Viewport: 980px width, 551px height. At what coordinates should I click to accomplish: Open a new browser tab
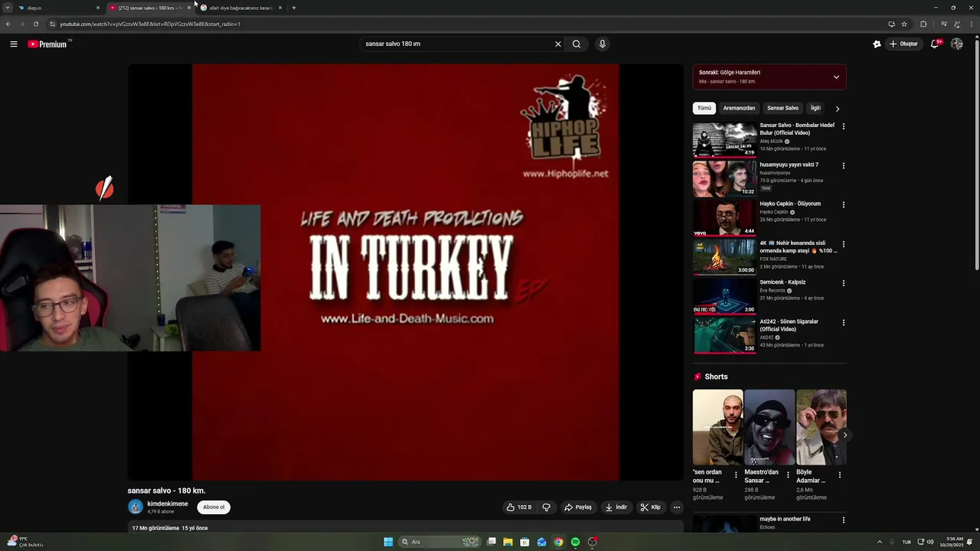click(x=294, y=8)
